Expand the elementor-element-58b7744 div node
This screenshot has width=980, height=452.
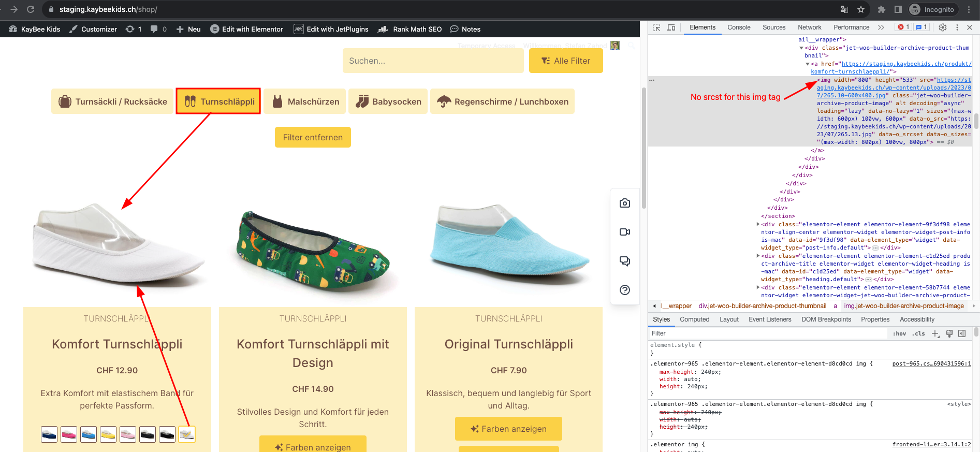(x=758, y=288)
